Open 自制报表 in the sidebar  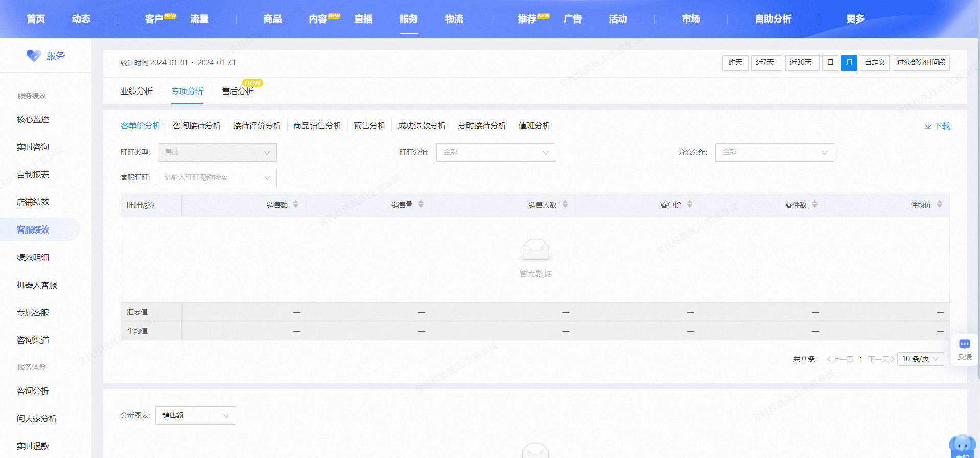tap(33, 175)
